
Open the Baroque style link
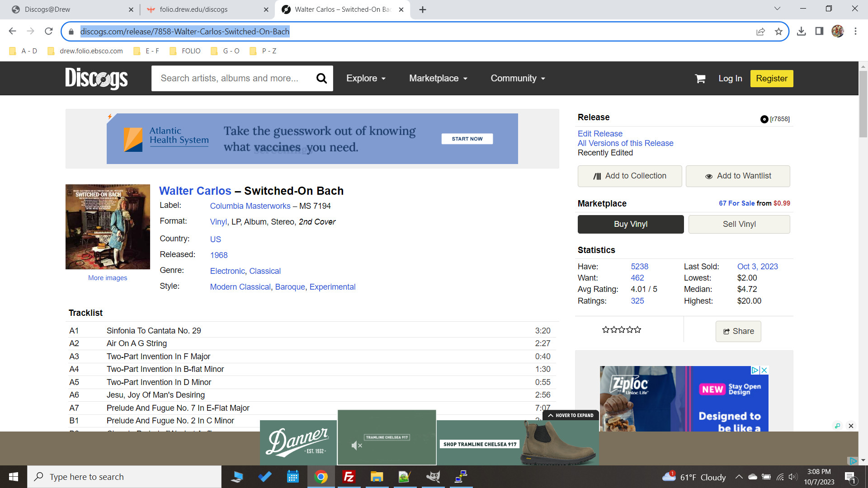pyautogui.click(x=290, y=287)
